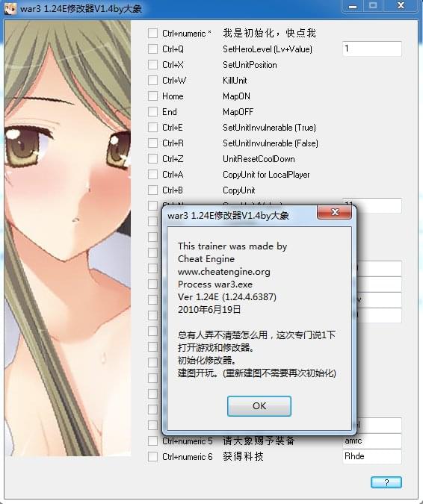The width and height of the screenshot is (423, 504).
Task: Toggle the Ctrl+W KillUnit checkbox
Action: 152,81
